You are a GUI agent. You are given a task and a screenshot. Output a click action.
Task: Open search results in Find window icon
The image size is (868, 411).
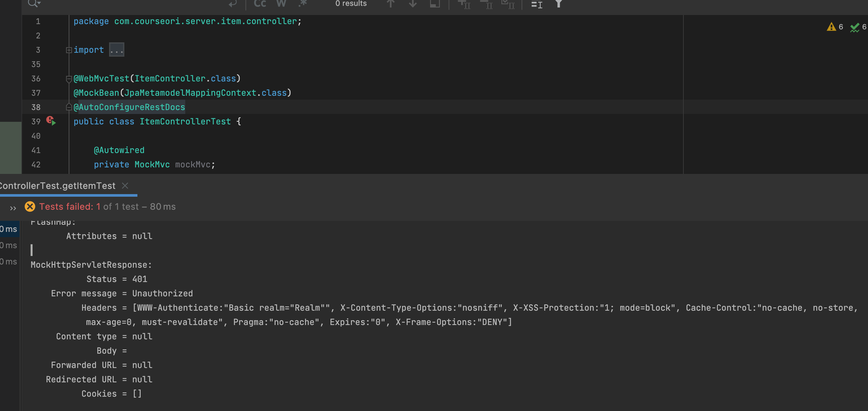tap(435, 4)
